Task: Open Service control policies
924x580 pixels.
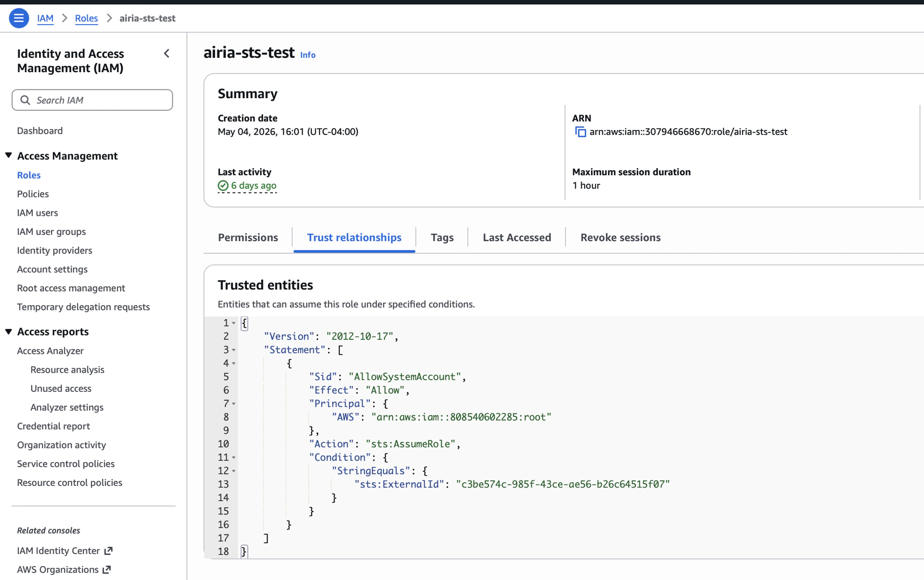Action: [66, 464]
